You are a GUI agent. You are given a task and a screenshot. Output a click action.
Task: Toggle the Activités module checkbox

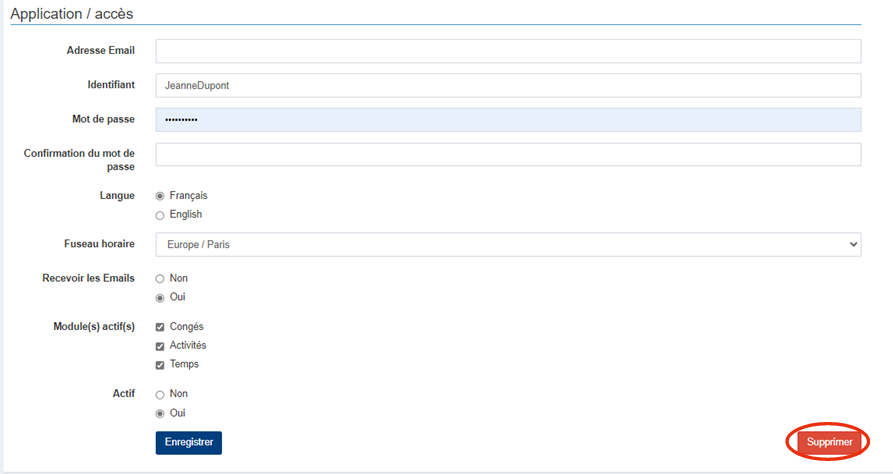tap(160, 346)
